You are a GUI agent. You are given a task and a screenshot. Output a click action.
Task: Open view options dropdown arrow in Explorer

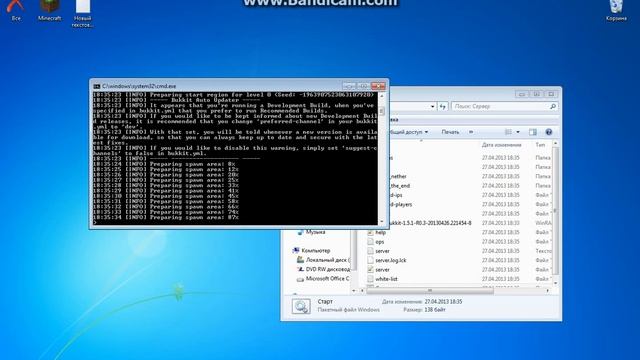(x=518, y=132)
